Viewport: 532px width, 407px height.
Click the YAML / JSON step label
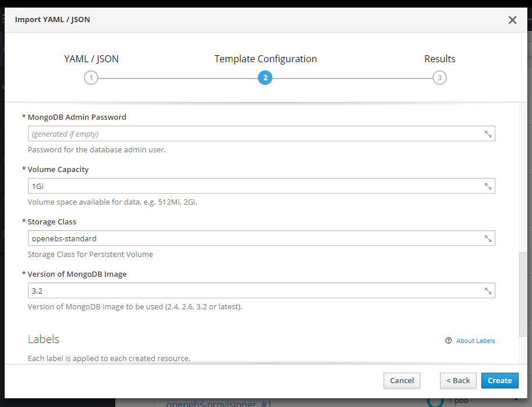point(91,59)
